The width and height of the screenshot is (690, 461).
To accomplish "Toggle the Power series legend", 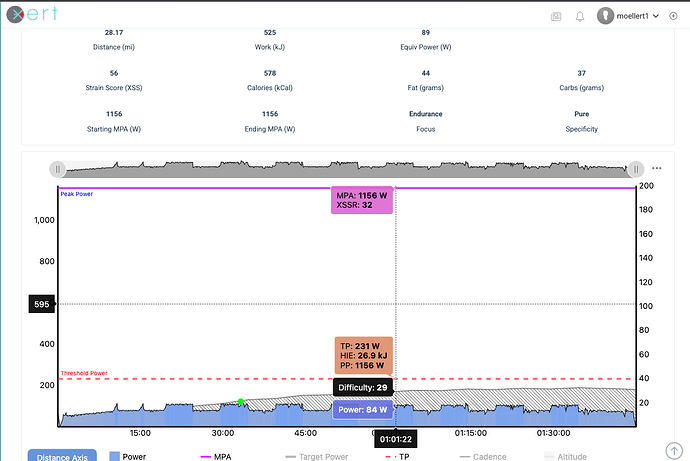I will [128, 457].
